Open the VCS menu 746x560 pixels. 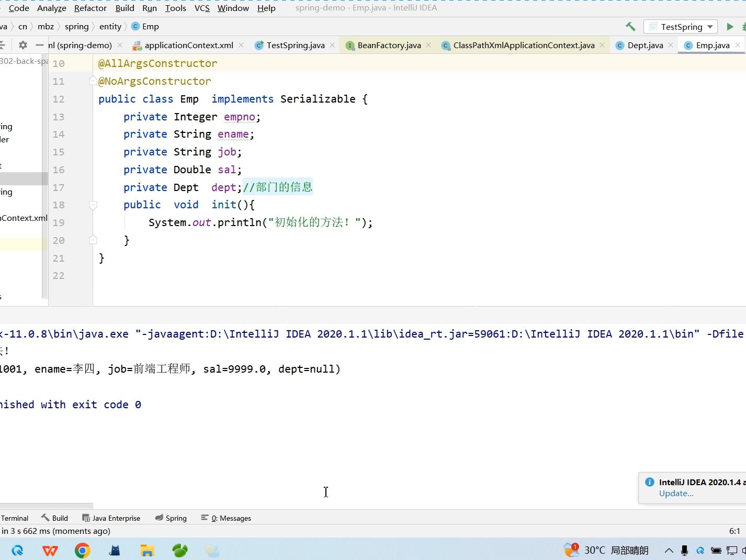pos(202,8)
